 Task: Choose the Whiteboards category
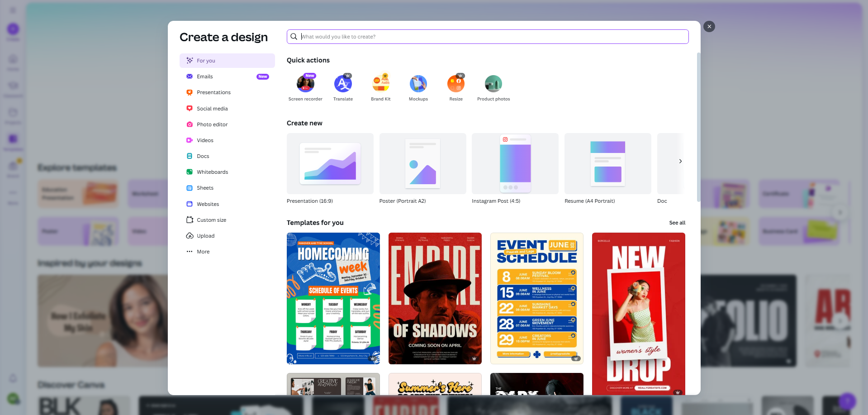(227, 172)
